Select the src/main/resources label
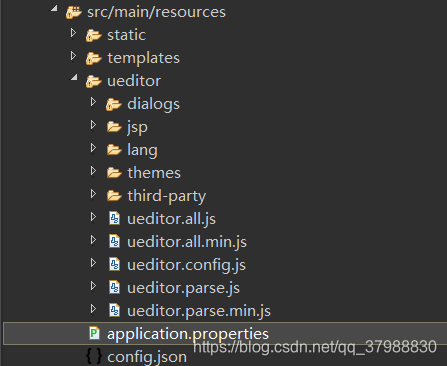Image resolution: width=447 pixels, height=366 pixels. click(x=156, y=12)
